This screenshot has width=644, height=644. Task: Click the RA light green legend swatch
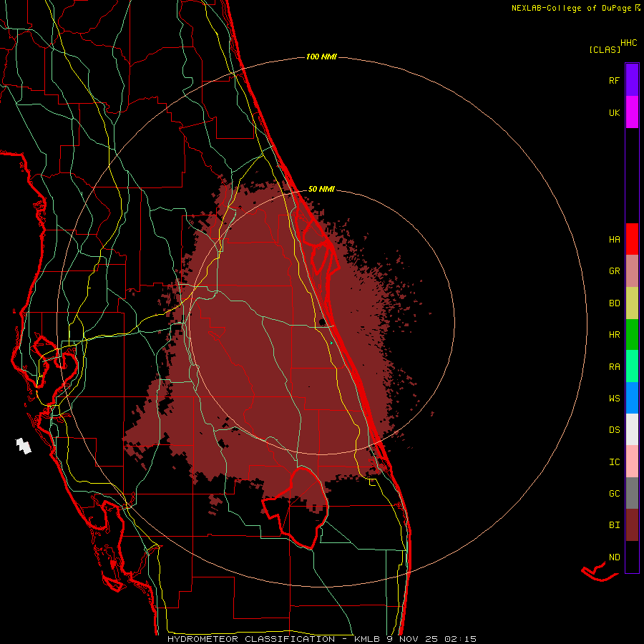[x=632, y=366]
